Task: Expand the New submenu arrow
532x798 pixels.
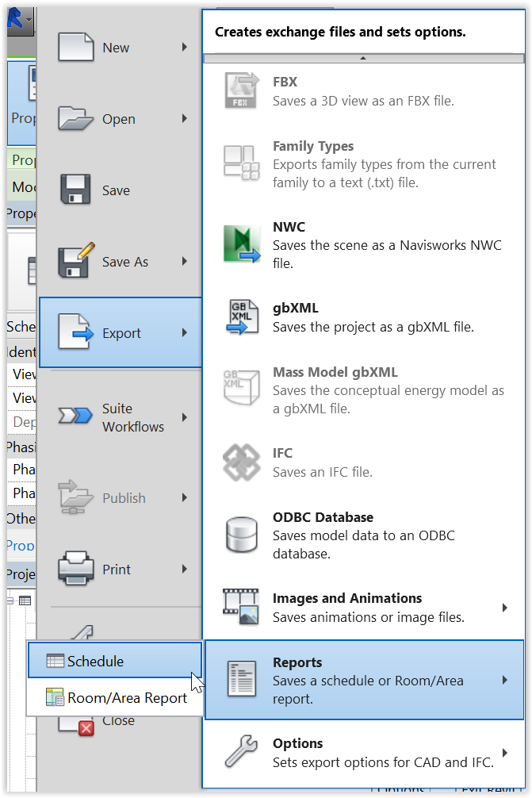Action: (185, 47)
